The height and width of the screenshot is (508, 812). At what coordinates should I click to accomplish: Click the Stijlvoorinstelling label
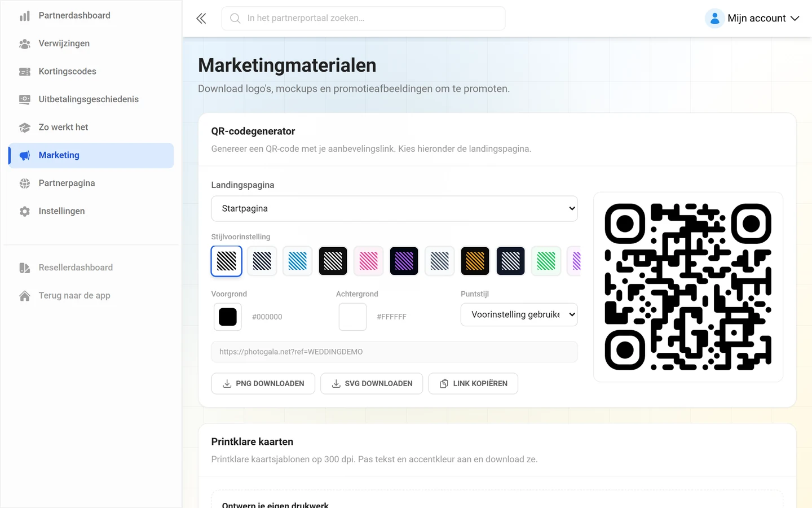click(x=241, y=237)
